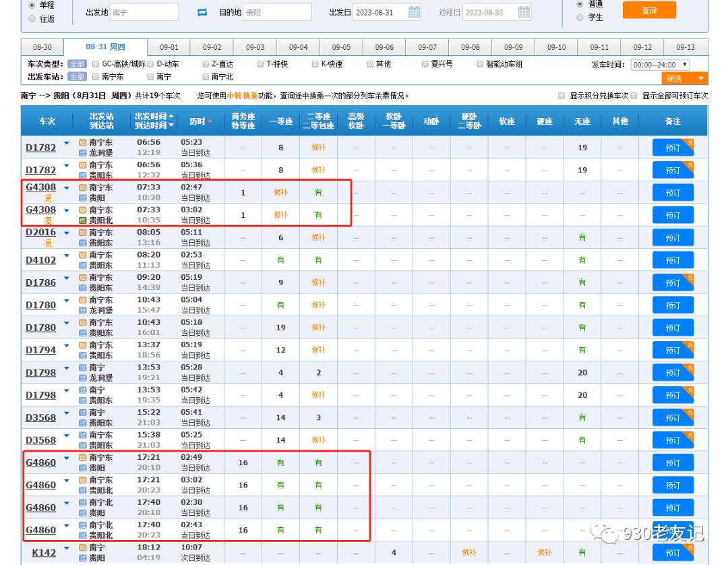Open the departure date calendar icon
The image size is (728, 565).
pyautogui.click(x=415, y=12)
